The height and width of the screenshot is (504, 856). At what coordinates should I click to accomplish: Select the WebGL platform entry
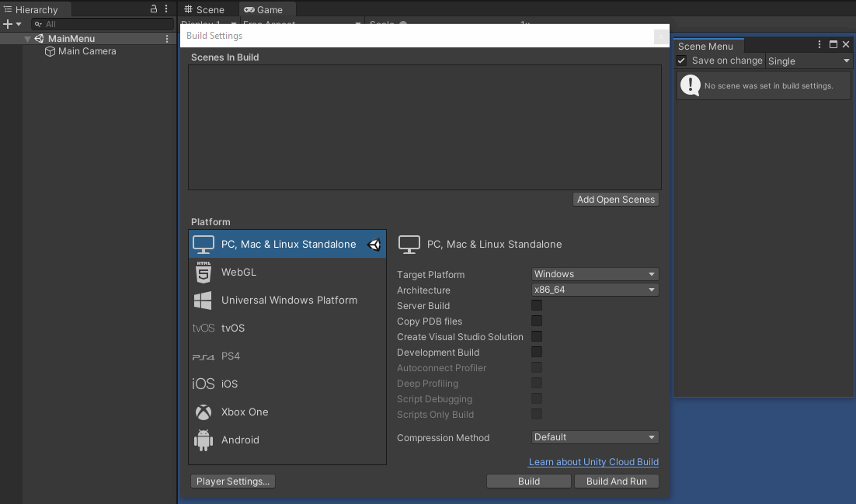[287, 272]
